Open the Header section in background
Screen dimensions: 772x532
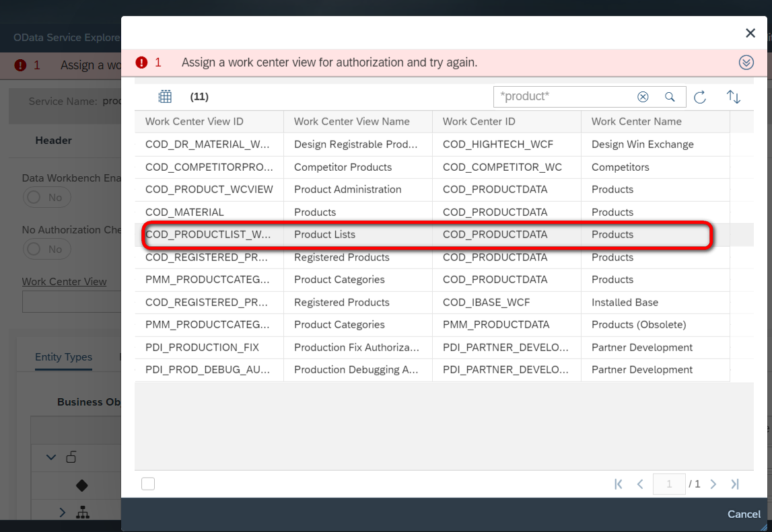(53, 141)
